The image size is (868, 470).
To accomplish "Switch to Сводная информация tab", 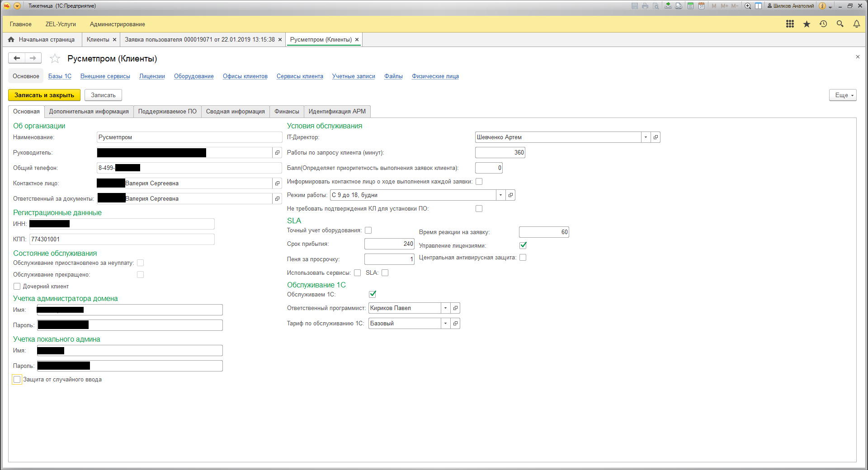I will pos(236,112).
